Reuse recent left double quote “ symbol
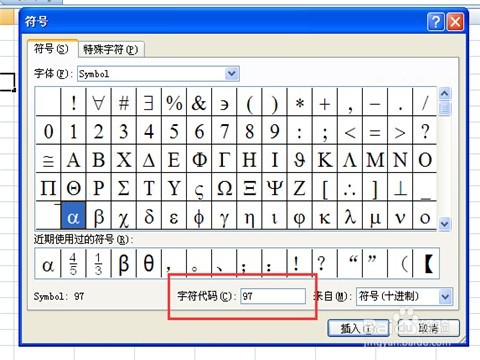The height and width of the screenshot is (360, 480). [350, 263]
